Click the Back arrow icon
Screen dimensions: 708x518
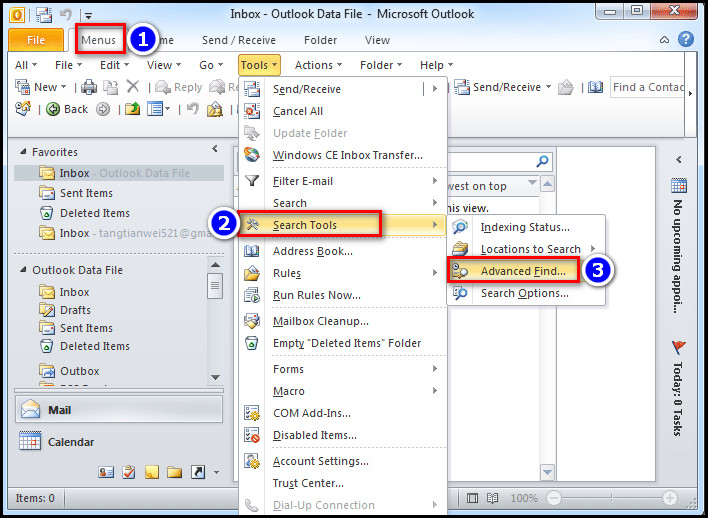coord(53,109)
